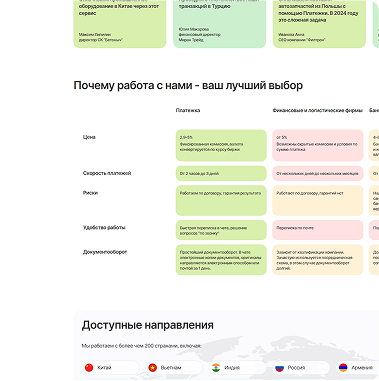
Task: Open the review card about transactions to Turkey
Action: (220, 24)
